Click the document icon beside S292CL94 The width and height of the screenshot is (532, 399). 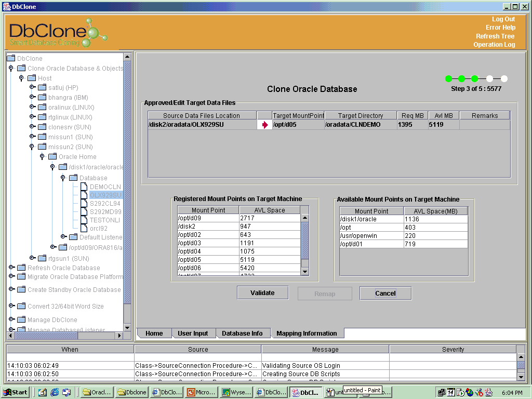coord(84,203)
